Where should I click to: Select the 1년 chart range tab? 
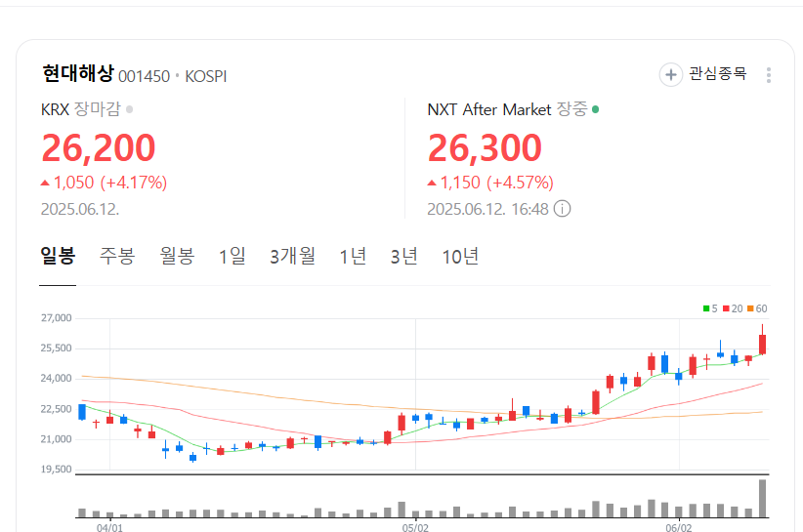[353, 256]
